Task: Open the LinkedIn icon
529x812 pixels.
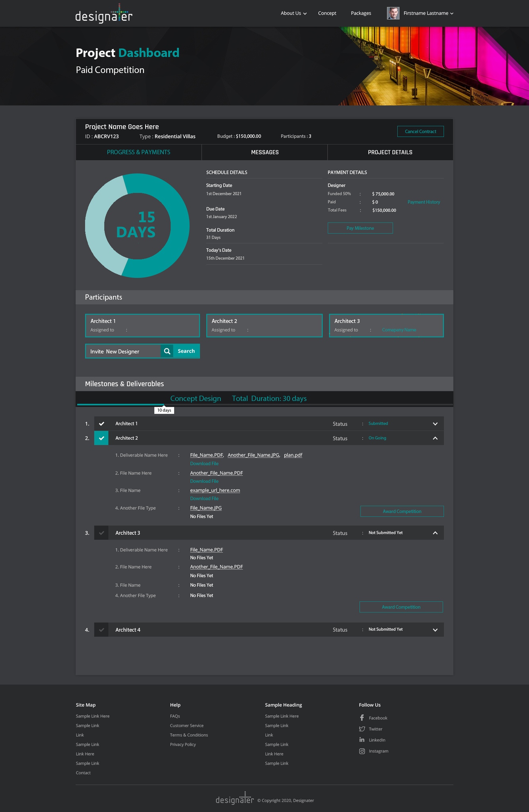Action: click(362, 740)
